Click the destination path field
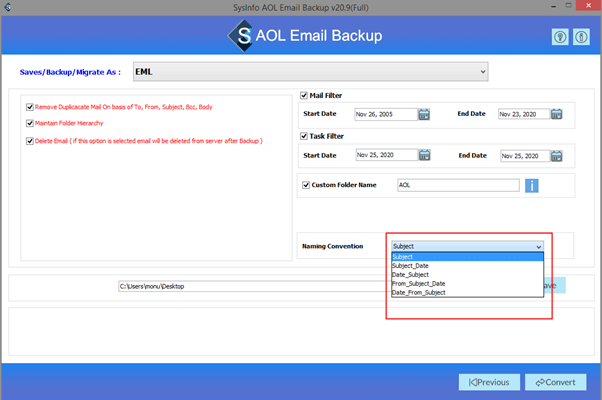The width and height of the screenshot is (602, 400). pos(253,286)
